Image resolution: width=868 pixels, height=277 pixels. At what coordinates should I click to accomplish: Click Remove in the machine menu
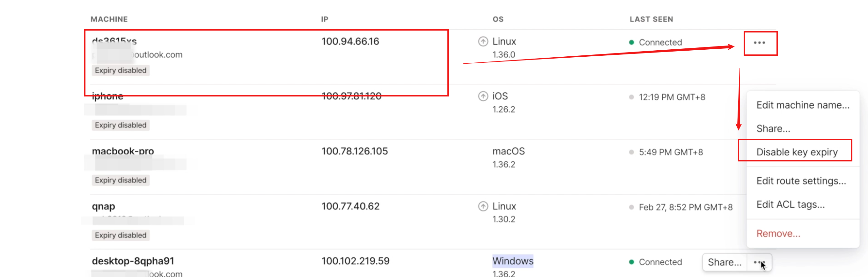[x=778, y=233]
